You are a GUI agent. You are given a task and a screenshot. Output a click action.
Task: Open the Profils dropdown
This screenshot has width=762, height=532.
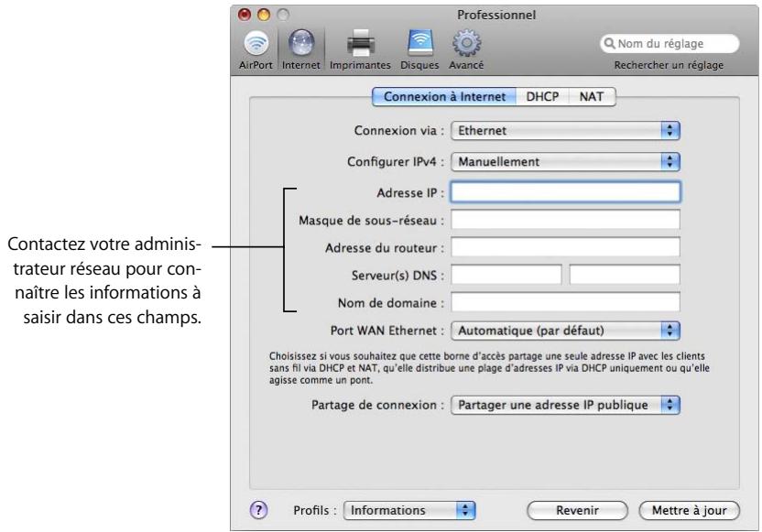[x=409, y=510]
